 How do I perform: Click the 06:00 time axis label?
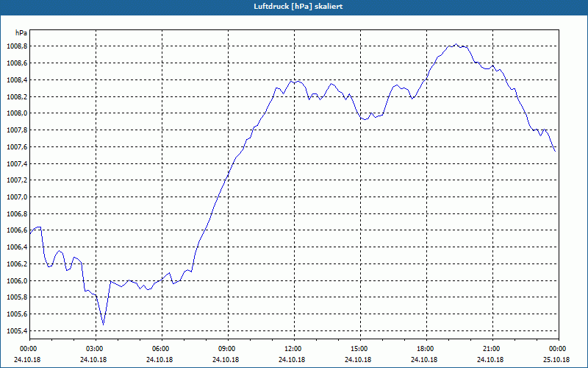click(x=162, y=349)
